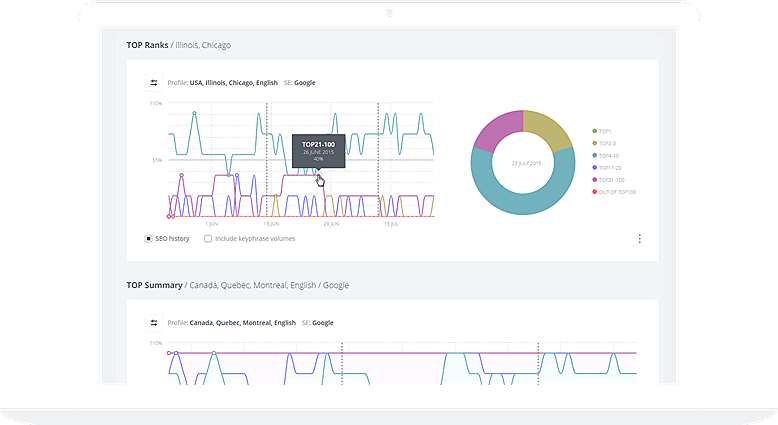Open the three-dot options menu
Screen dimensions: 778x425
pyautogui.click(x=639, y=239)
